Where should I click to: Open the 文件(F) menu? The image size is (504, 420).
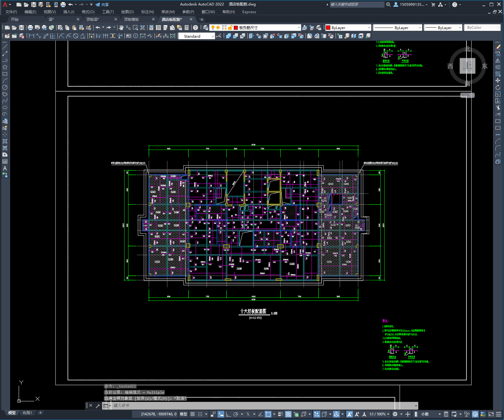[11, 12]
